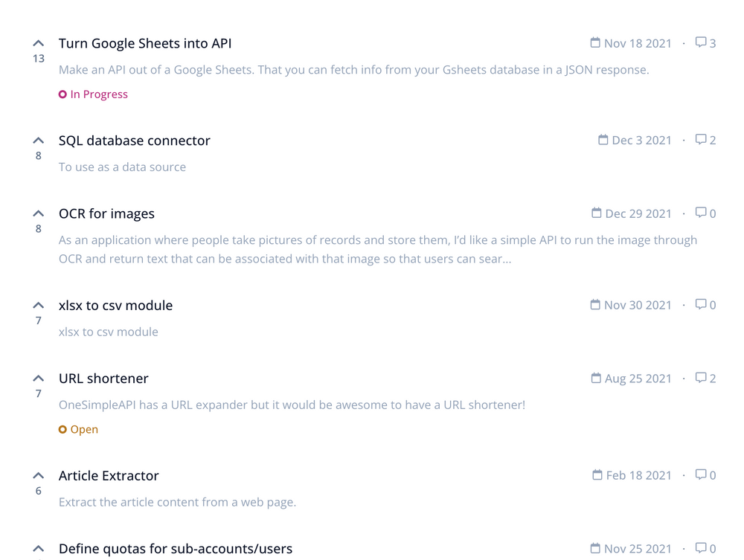The height and width of the screenshot is (560, 744).
Task: Open the Article Extractor request
Action: click(x=109, y=475)
